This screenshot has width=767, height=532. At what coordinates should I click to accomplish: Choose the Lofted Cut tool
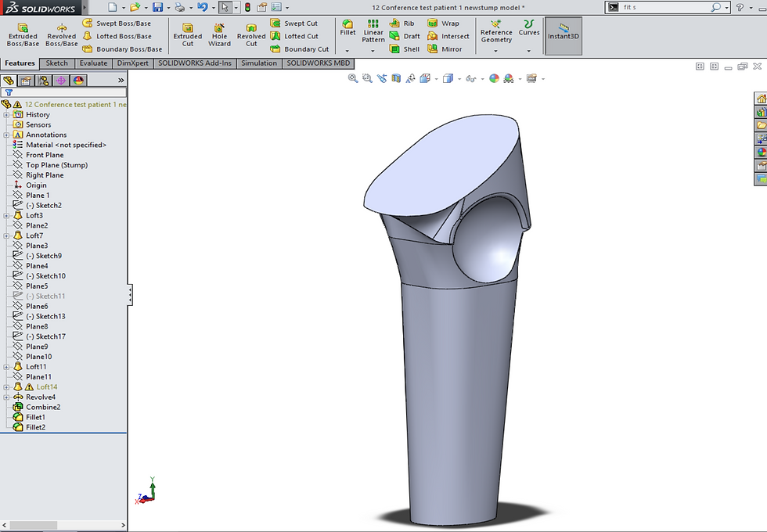pyautogui.click(x=294, y=36)
